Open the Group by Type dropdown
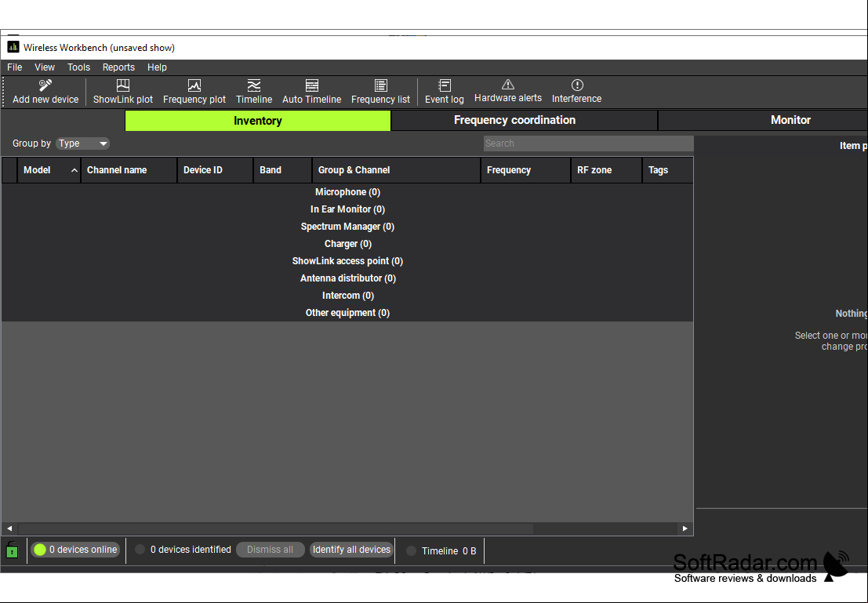 (x=82, y=143)
